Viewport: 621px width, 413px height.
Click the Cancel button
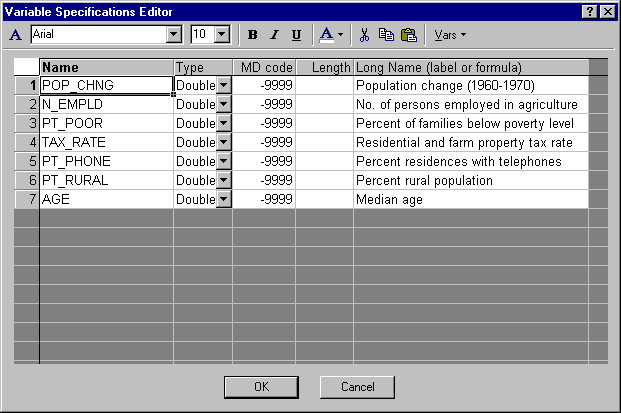pos(357,387)
